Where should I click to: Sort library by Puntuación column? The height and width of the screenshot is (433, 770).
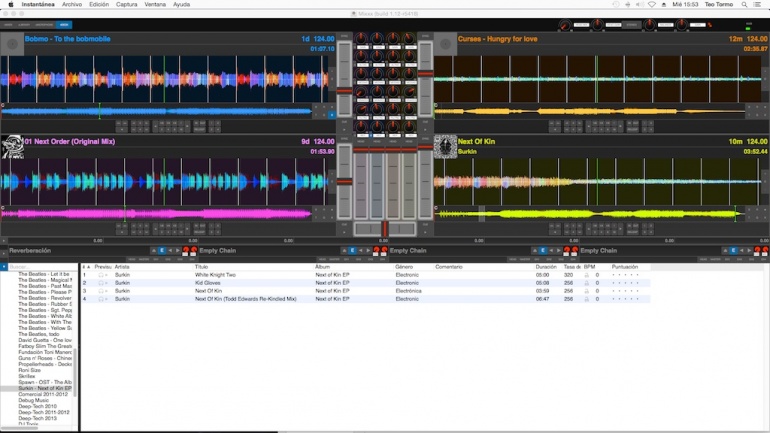(625, 267)
